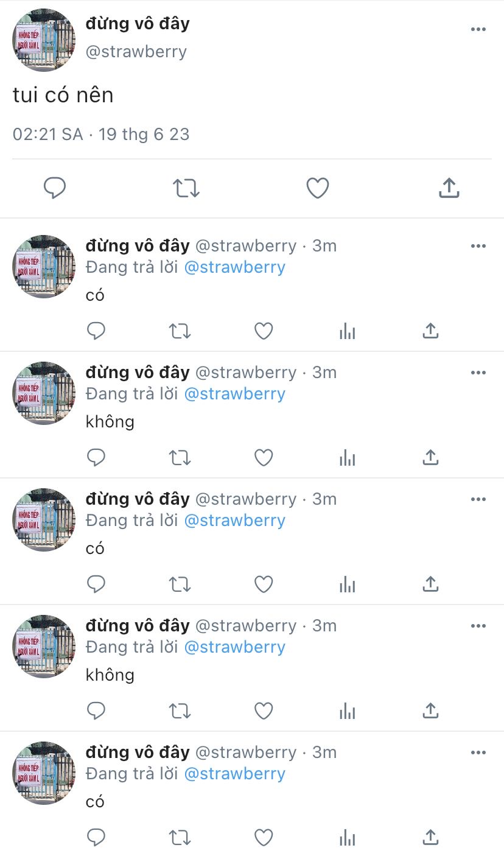Open the "đừng vô đây" name on main tweet
The height and width of the screenshot is (856, 504).
(138, 24)
